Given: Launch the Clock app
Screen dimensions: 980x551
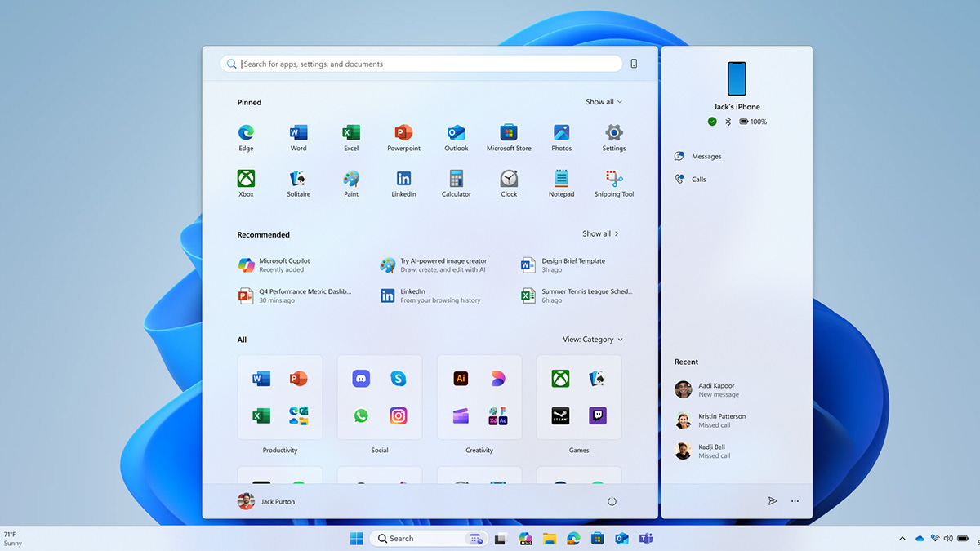Looking at the screenshot, I should click(x=509, y=183).
